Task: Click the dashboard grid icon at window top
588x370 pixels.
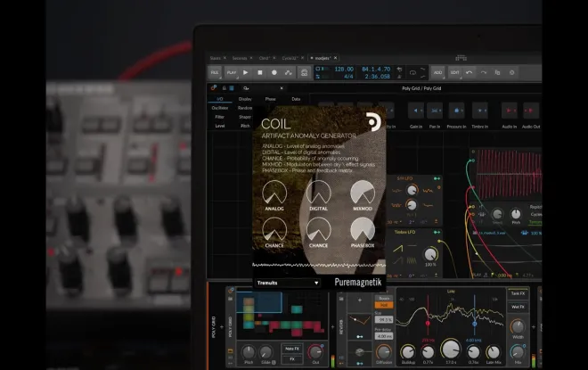Action: point(461,58)
